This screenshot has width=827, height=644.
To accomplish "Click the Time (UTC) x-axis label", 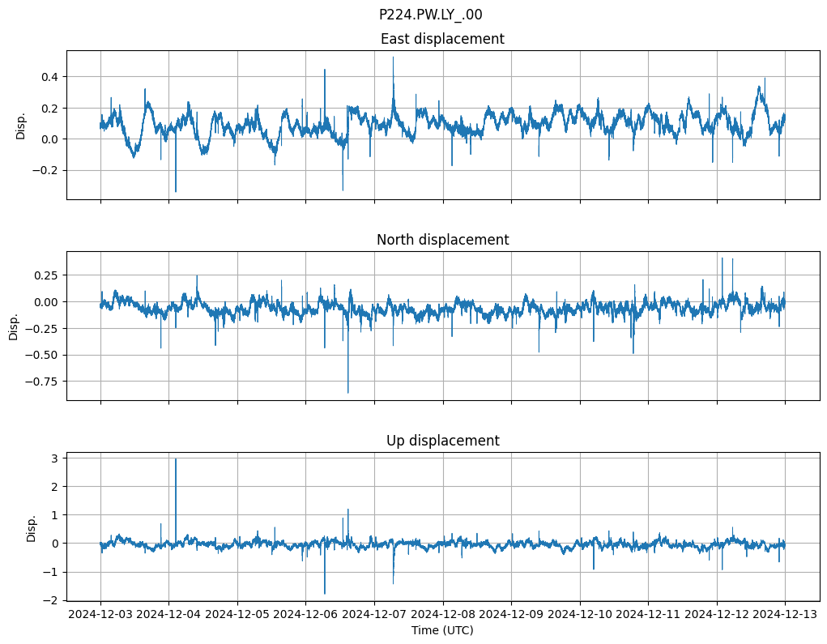I will (x=441, y=629).
